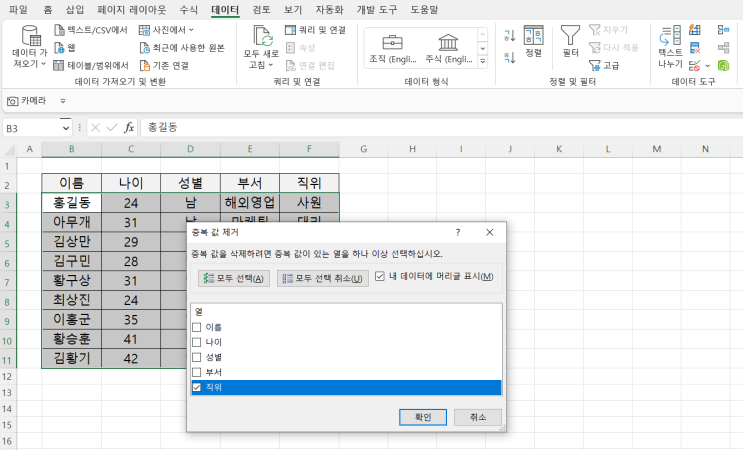Viewport: 743px width, 450px height.
Task: Click into the formula bar showing 홍길동
Action: [x=441, y=127]
